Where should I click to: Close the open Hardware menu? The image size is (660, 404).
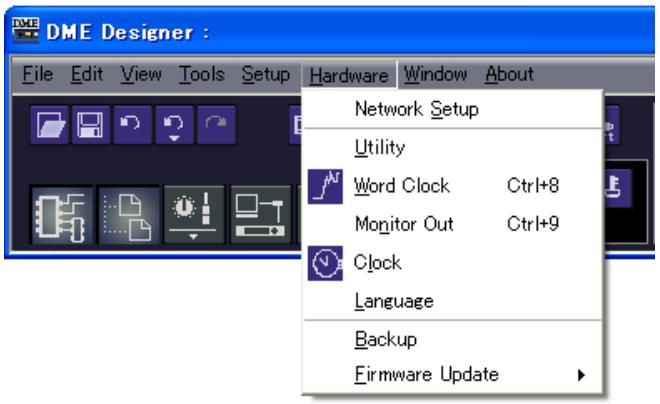pyautogui.click(x=349, y=75)
